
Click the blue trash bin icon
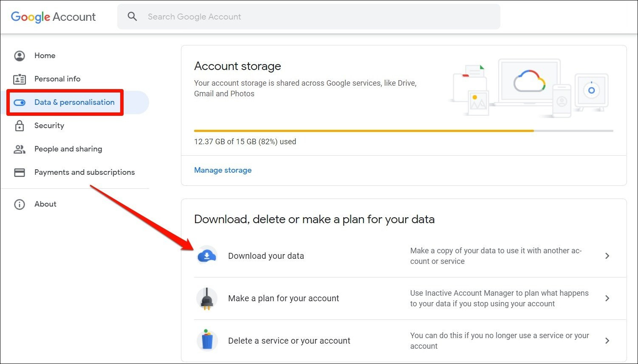point(207,341)
